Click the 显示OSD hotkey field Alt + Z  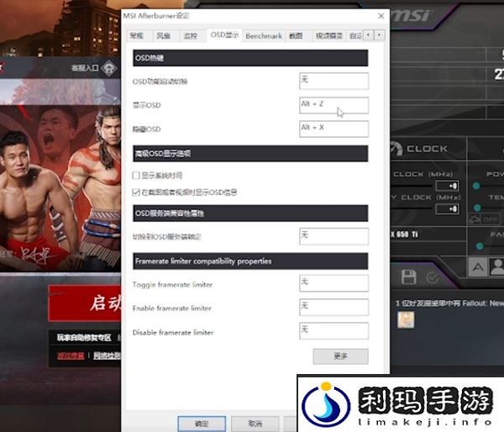coord(334,105)
